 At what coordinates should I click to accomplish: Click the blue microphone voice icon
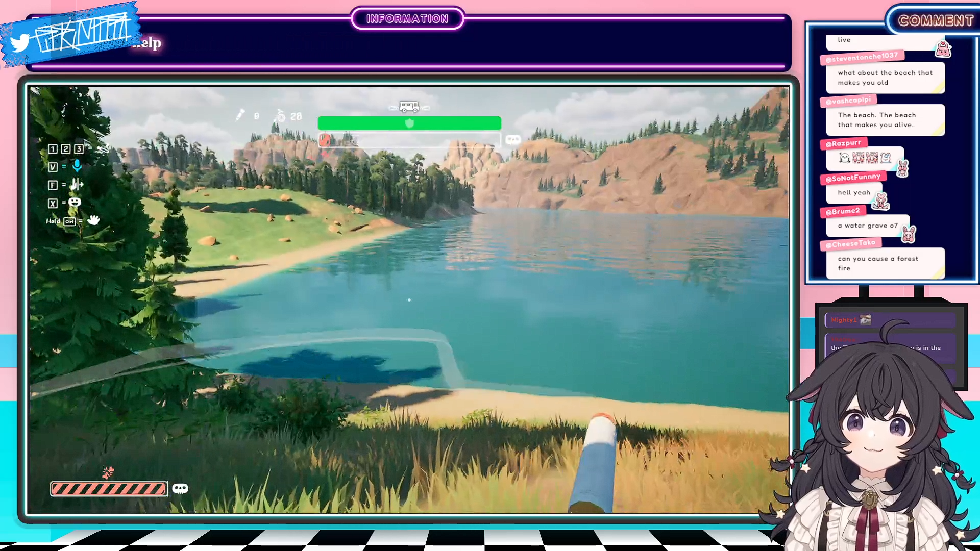[77, 166]
